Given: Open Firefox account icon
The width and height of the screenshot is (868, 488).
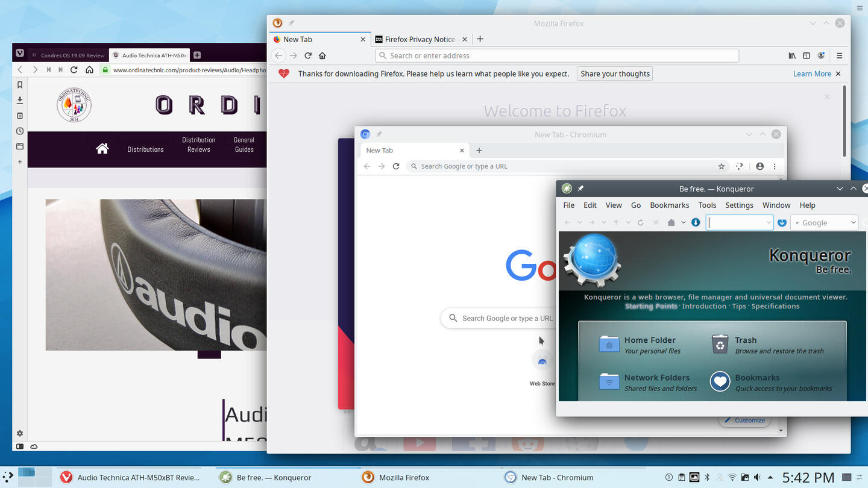Looking at the screenshot, I should click(x=821, y=55).
